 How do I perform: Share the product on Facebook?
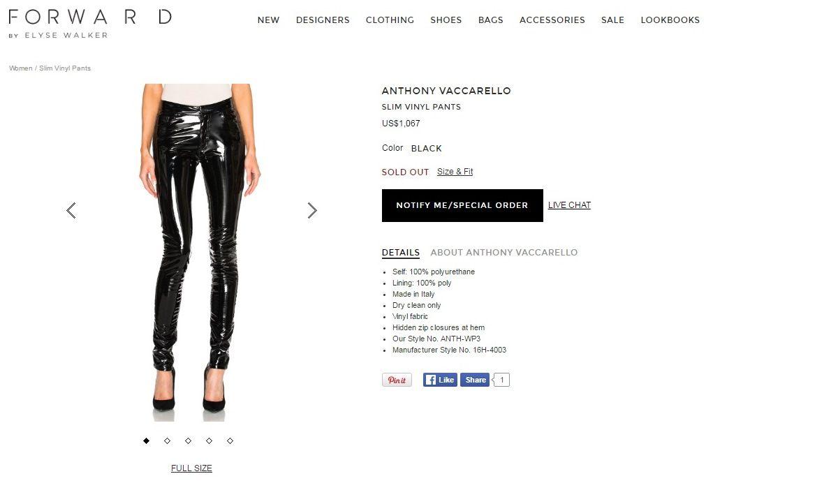475,380
